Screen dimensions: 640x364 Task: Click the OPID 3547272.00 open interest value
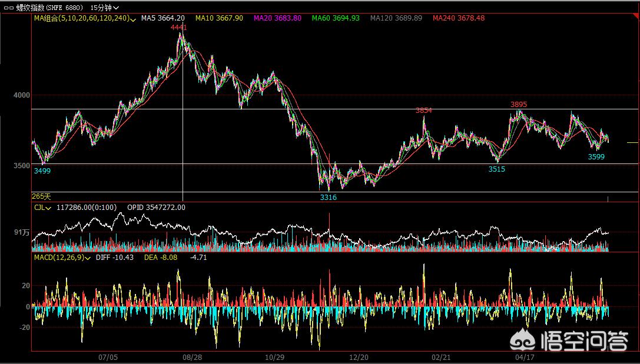tap(157, 208)
